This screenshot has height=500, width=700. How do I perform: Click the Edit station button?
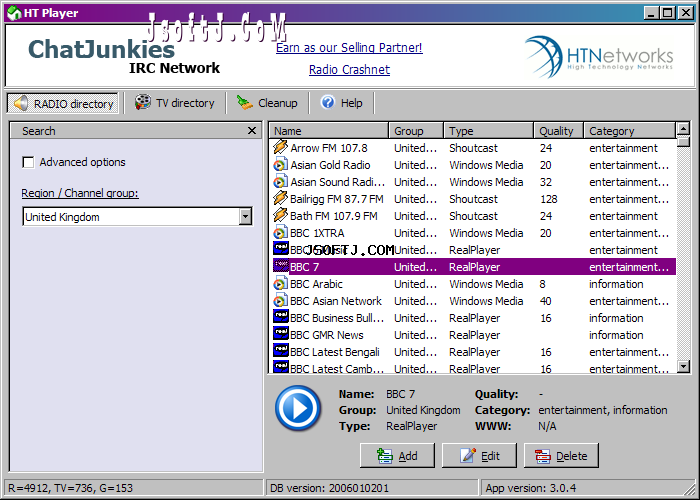(x=479, y=455)
